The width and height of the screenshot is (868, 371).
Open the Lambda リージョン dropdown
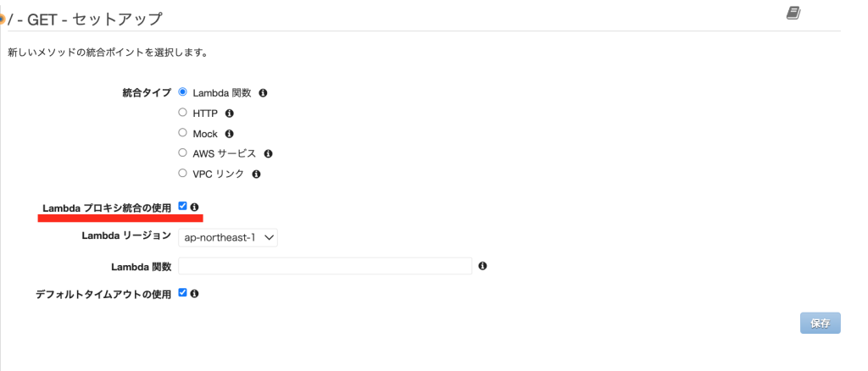pyautogui.click(x=228, y=238)
